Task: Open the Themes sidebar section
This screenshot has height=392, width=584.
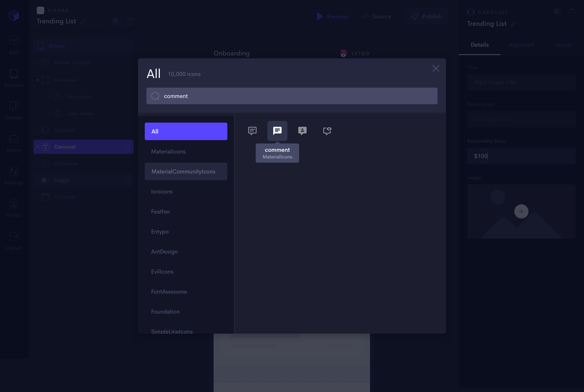Action: 14,111
